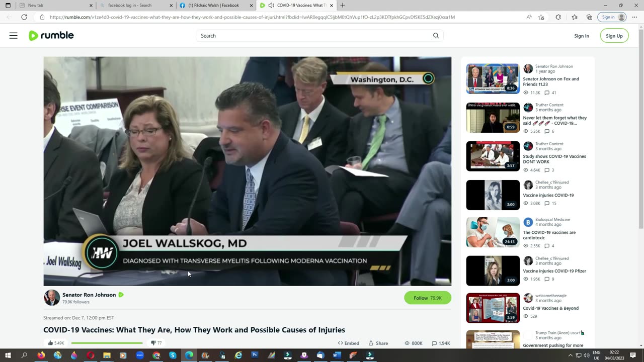
Task: Open Opera from the taskbar
Action: pyautogui.click(x=91, y=355)
